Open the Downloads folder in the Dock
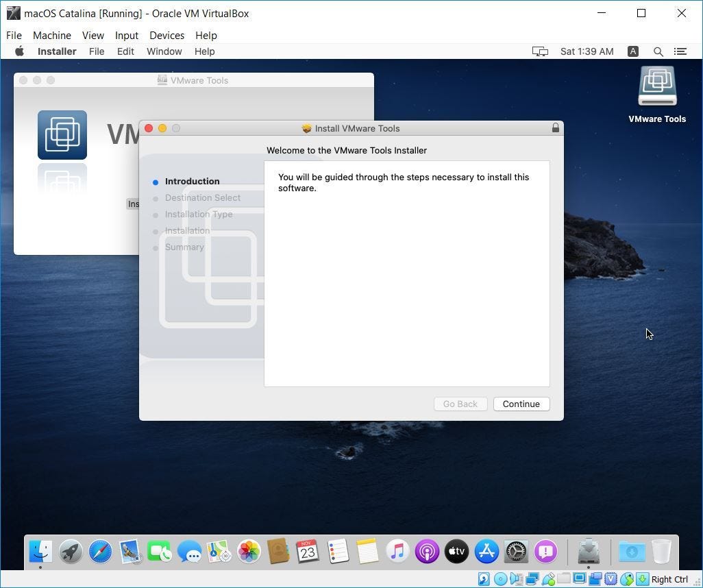The width and height of the screenshot is (703, 588). pyautogui.click(x=632, y=551)
